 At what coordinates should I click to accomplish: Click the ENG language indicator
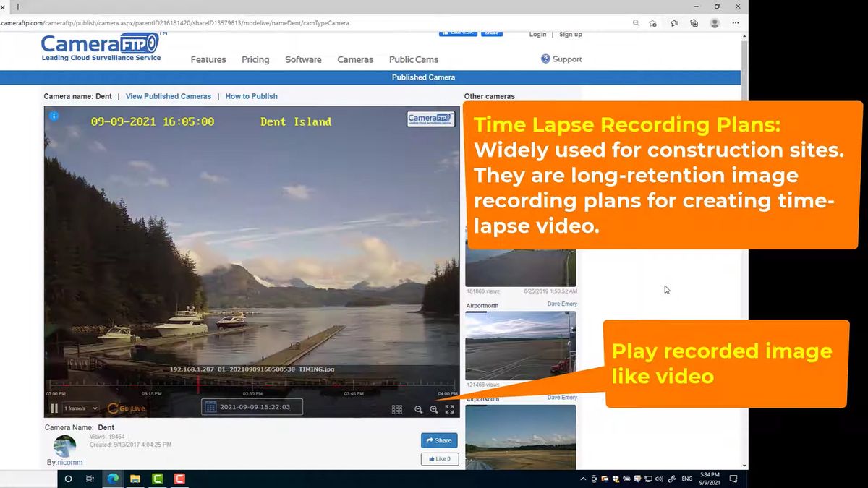[686, 479]
